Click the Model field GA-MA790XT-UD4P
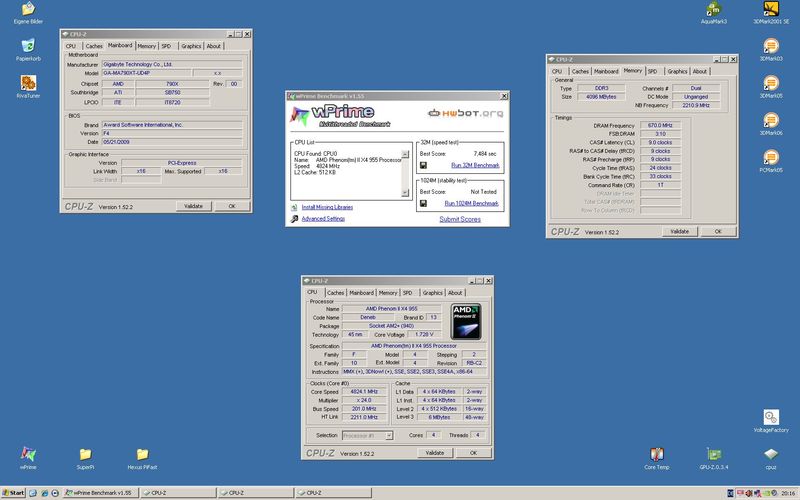 pyautogui.click(x=146, y=73)
